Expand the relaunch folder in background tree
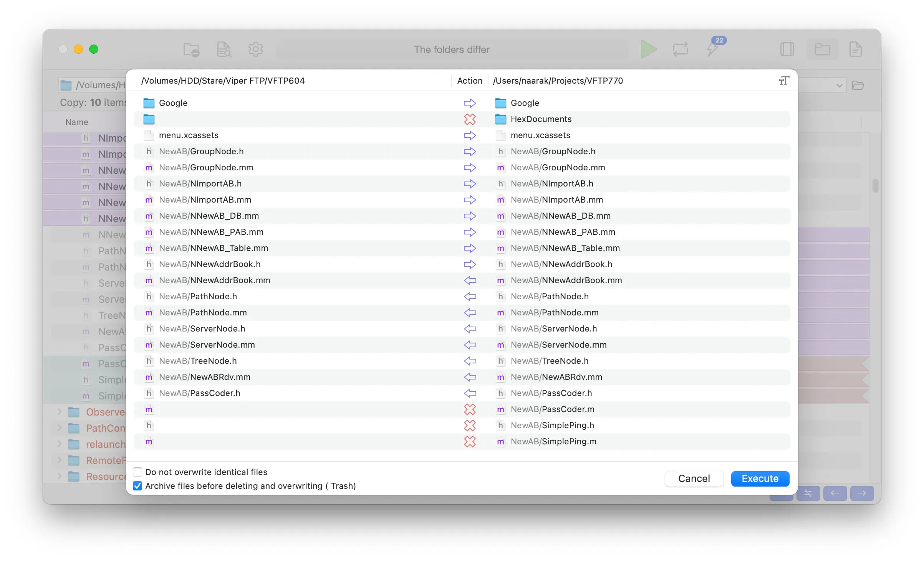Screen dimensions: 924x561 click(x=59, y=444)
